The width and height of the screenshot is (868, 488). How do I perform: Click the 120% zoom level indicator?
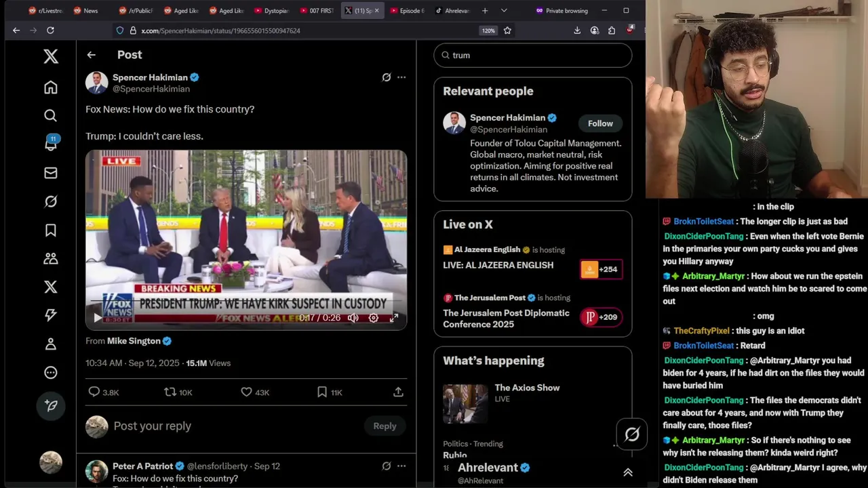coord(488,30)
